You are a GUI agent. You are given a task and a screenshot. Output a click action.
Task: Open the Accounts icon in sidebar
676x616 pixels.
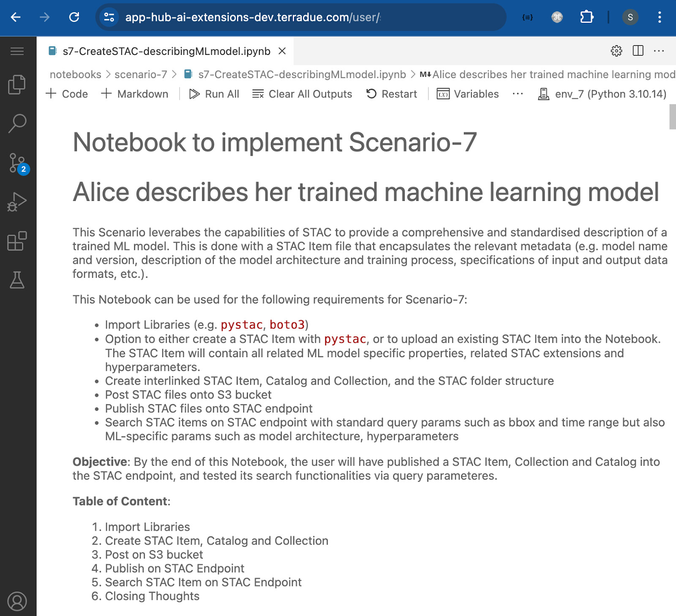17,601
